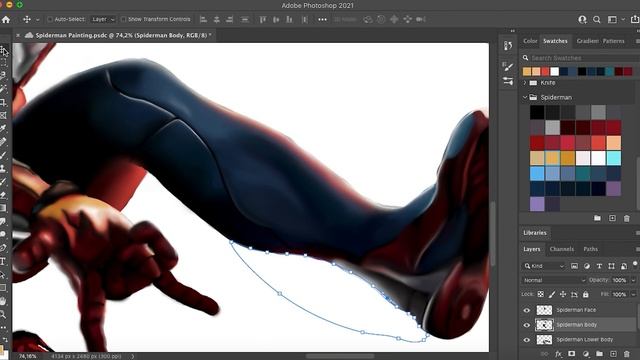This screenshot has height=360, width=640.
Task: Select the Eyedropper tool
Action: coord(3,129)
